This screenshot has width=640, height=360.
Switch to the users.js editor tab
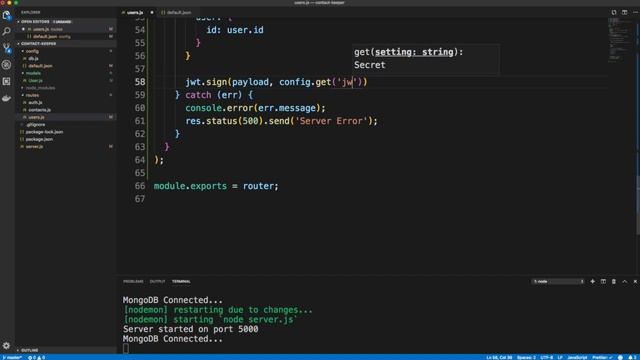tap(135, 13)
